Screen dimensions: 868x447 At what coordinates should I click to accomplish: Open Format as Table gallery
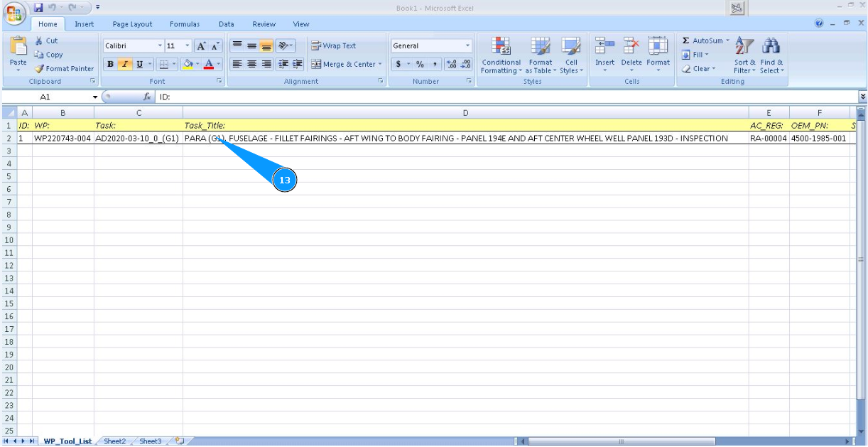[x=541, y=55]
